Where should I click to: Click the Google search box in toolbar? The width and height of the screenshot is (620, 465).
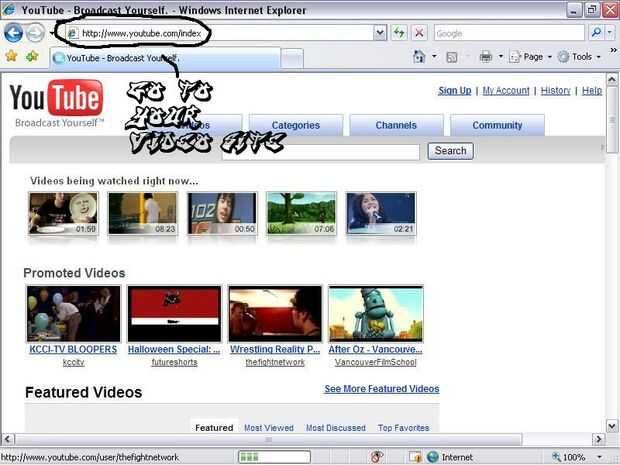click(x=509, y=33)
